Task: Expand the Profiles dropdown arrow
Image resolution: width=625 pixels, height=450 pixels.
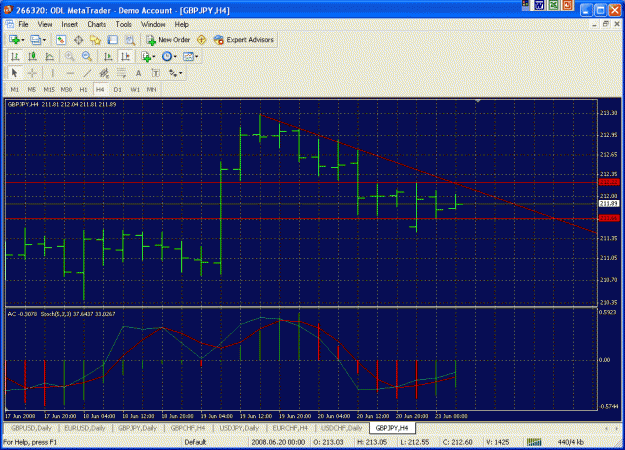Action: (44, 40)
